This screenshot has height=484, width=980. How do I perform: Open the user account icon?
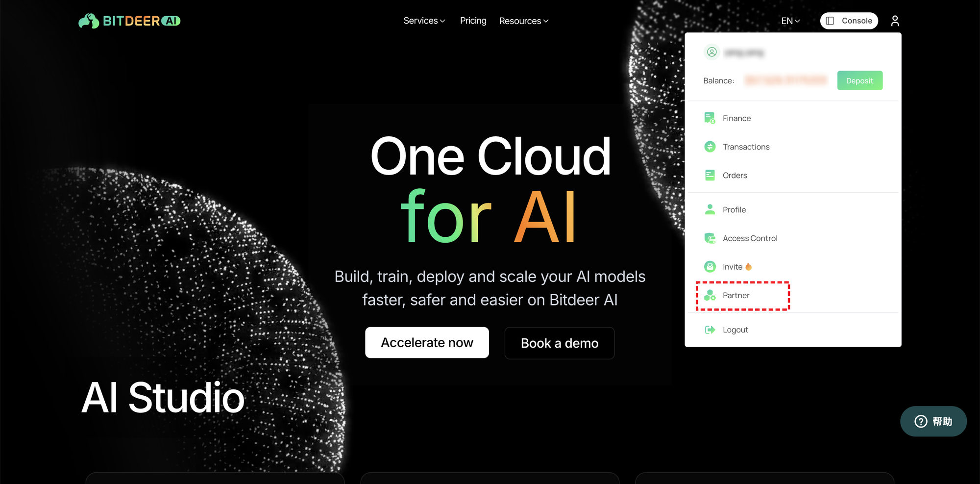point(895,21)
